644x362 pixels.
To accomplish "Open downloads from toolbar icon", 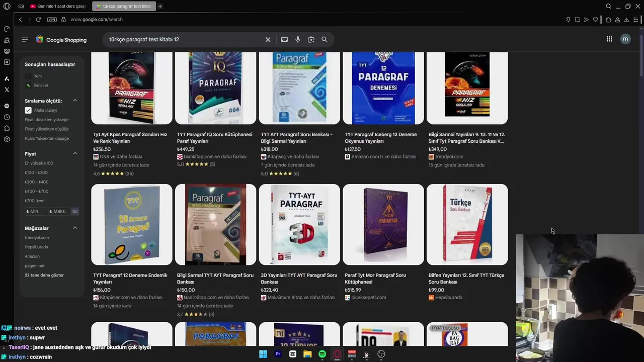I will pyautogui.click(x=626, y=20).
